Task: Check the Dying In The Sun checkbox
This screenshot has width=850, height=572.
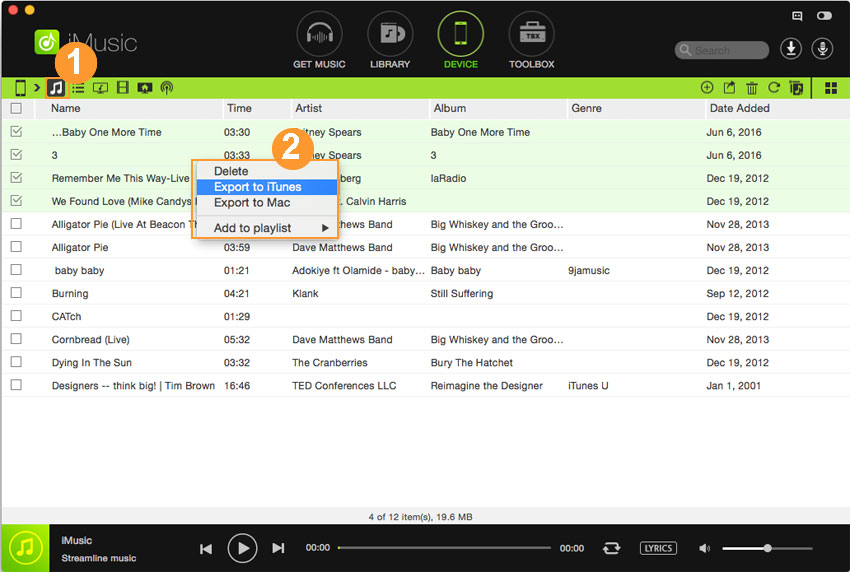Action: point(16,362)
